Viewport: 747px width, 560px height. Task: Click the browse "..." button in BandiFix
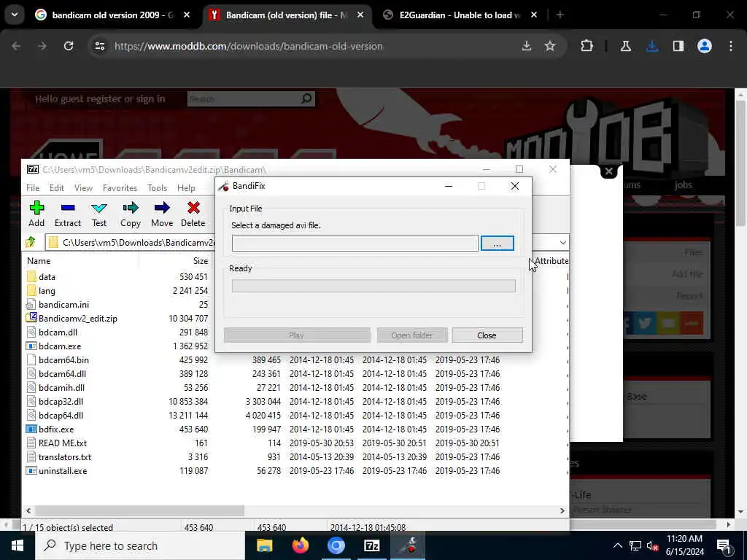(498, 244)
